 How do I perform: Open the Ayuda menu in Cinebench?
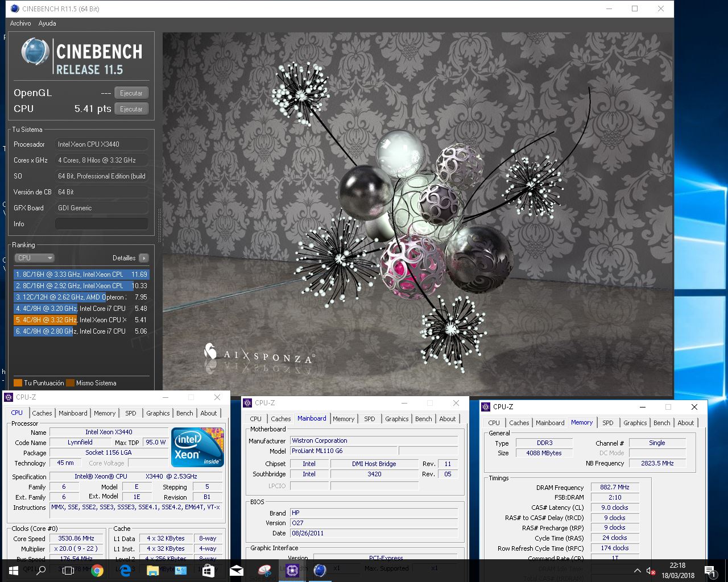click(47, 23)
